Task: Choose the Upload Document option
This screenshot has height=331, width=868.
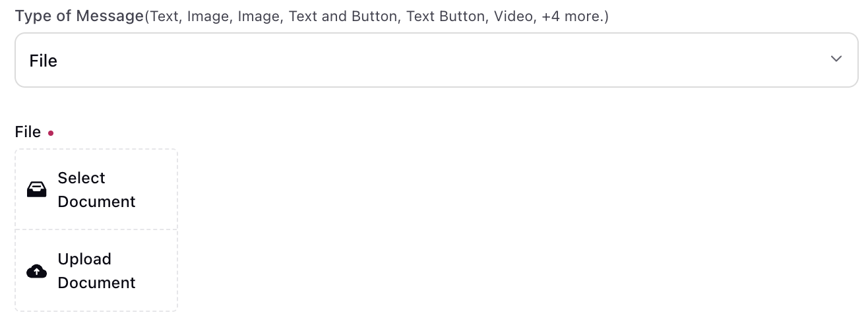Action: [96, 271]
